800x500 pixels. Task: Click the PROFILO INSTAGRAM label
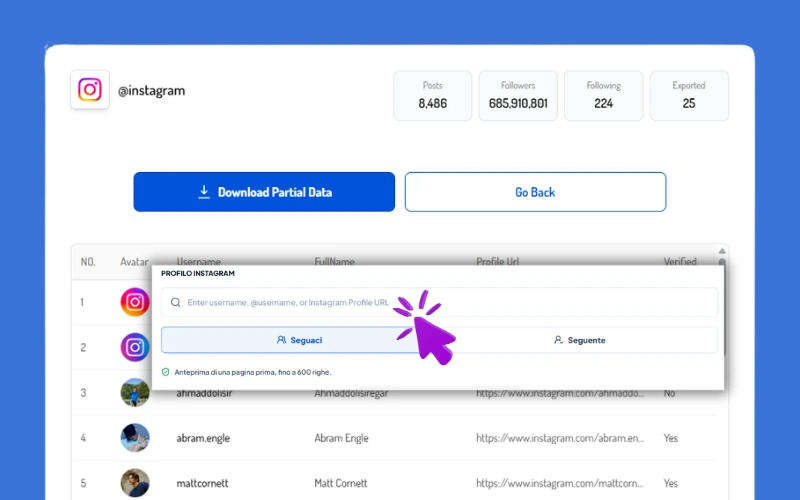pyautogui.click(x=198, y=273)
